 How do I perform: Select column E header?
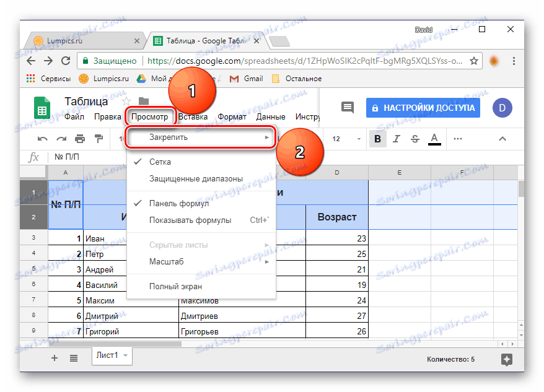click(x=400, y=172)
